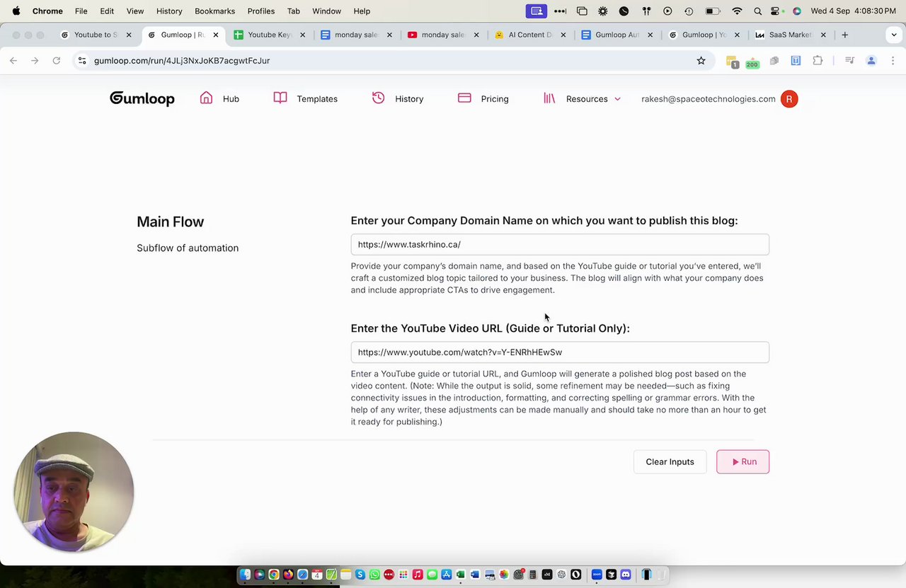Image resolution: width=906 pixels, height=588 pixels.
Task: Open the Templates page
Action: 316,99
